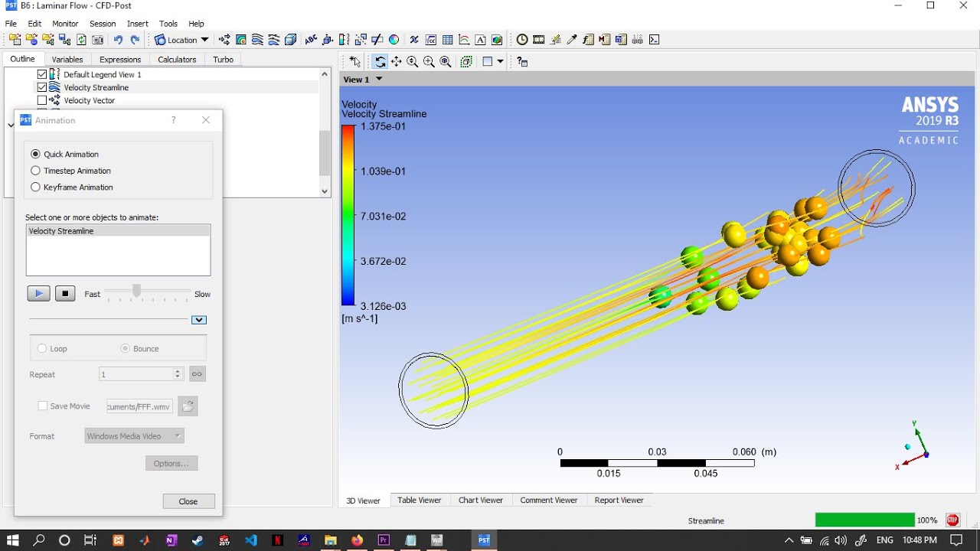
Task: Switch to the Chart Viewer tab
Action: pos(481,500)
